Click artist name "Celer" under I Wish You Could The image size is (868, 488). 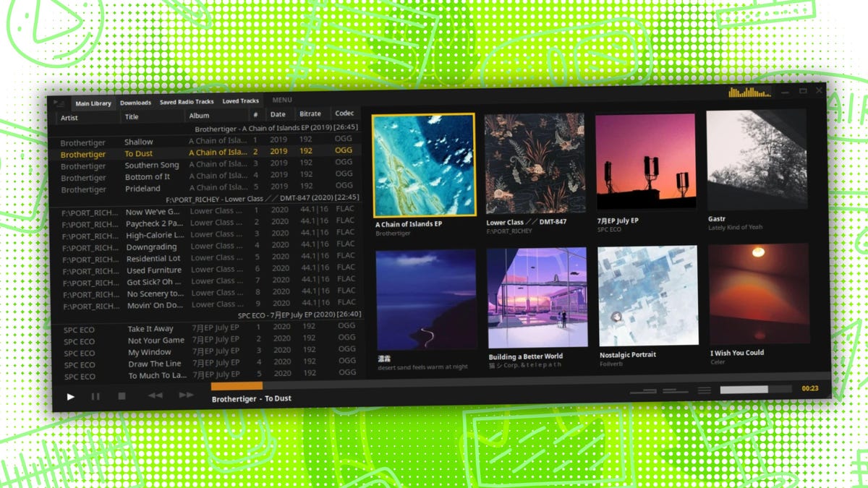tap(718, 361)
